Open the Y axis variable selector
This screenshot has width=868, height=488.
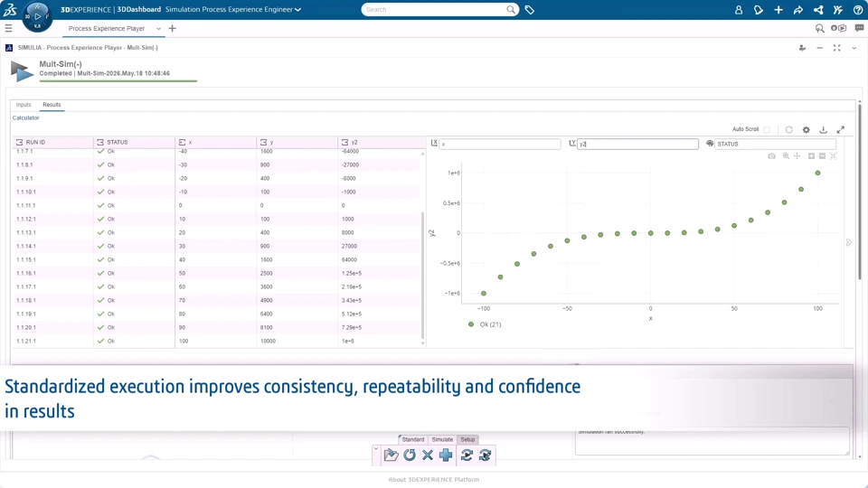coord(637,144)
